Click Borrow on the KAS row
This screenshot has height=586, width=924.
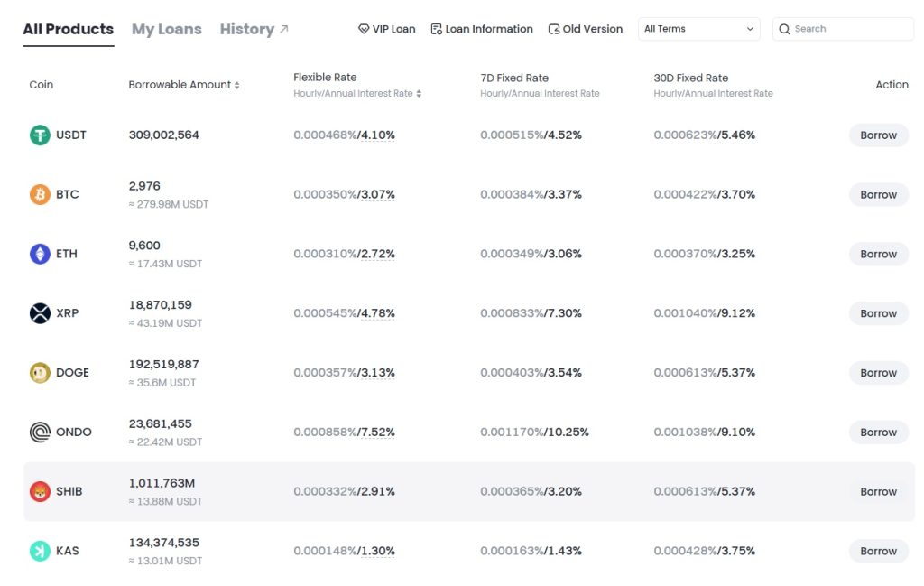[x=878, y=550]
